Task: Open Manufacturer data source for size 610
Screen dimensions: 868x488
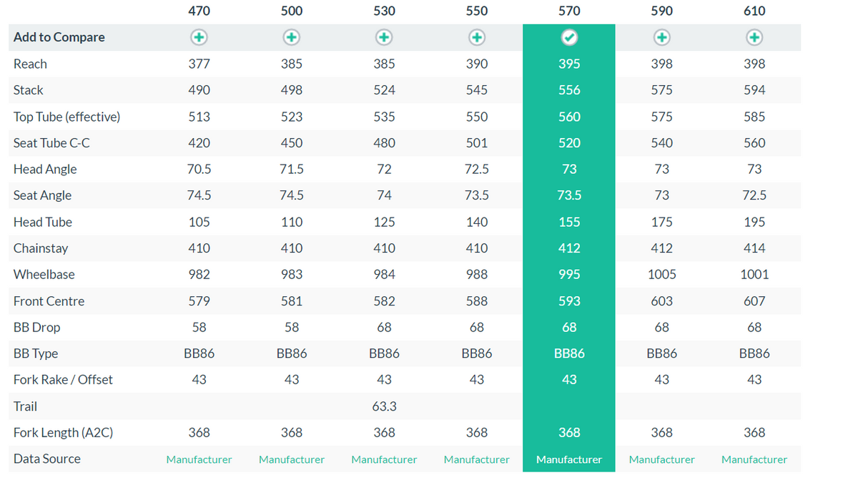Action: point(754,459)
